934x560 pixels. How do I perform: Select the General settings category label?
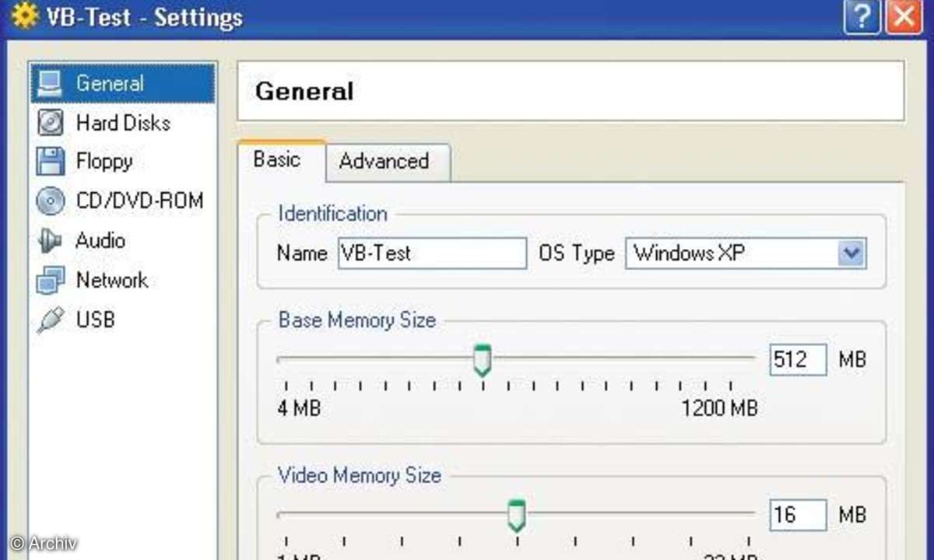coord(110,83)
